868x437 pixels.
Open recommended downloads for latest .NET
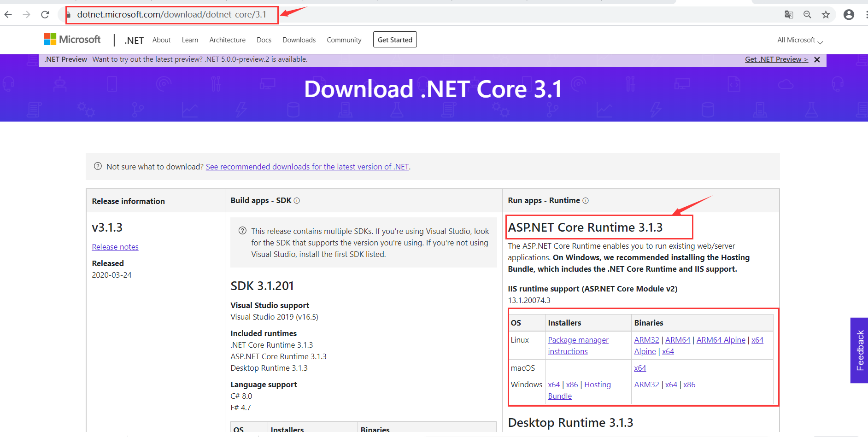[307, 166]
